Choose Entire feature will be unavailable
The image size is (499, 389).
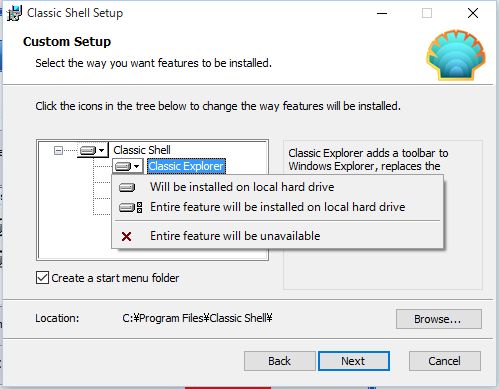(x=235, y=236)
